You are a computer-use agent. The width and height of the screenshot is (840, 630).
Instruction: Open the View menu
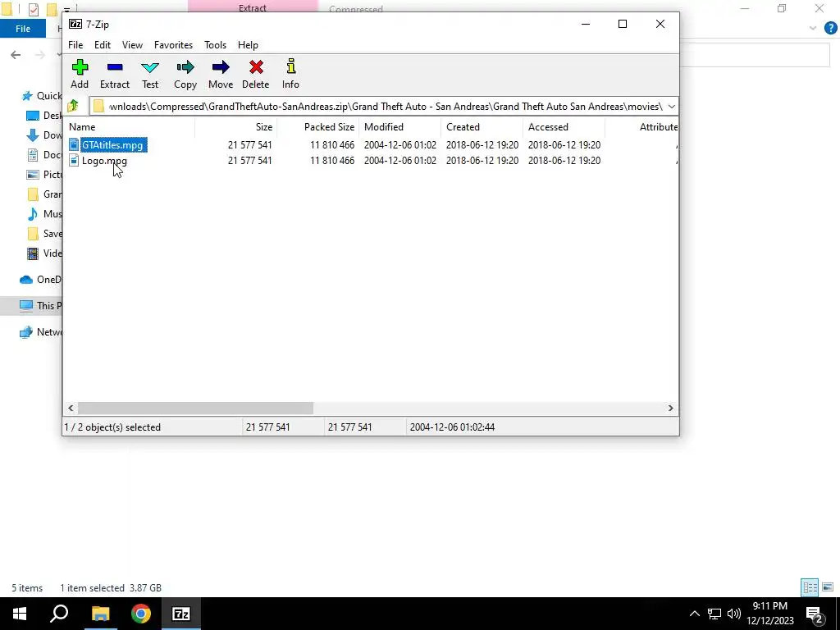tap(132, 45)
